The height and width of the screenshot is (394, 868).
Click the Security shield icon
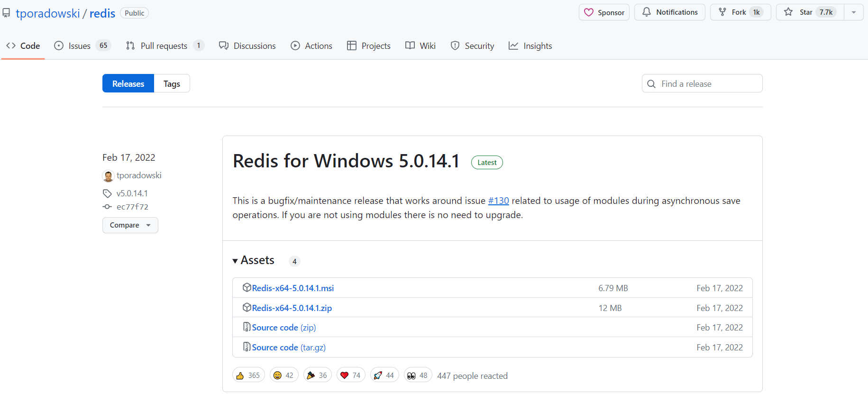(x=455, y=46)
